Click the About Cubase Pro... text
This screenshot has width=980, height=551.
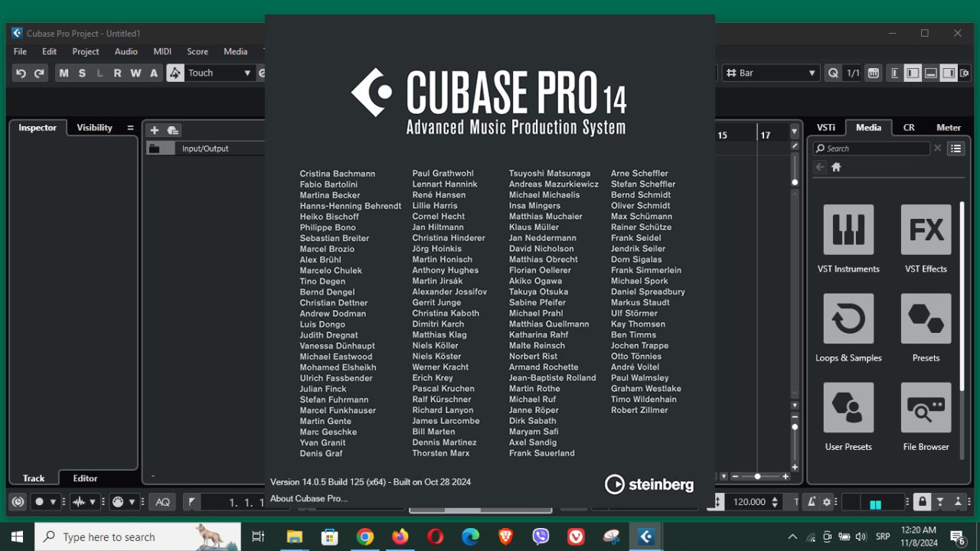pyautogui.click(x=309, y=498)
